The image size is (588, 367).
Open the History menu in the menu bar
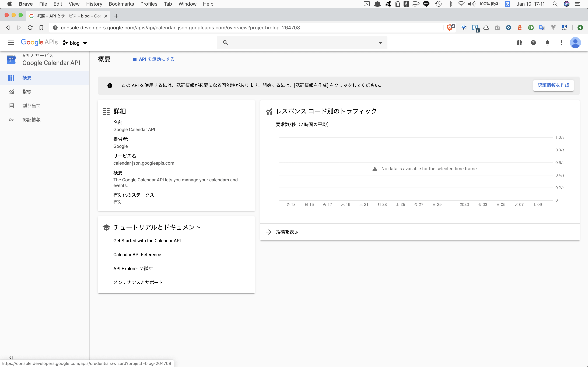click(94, 4)
